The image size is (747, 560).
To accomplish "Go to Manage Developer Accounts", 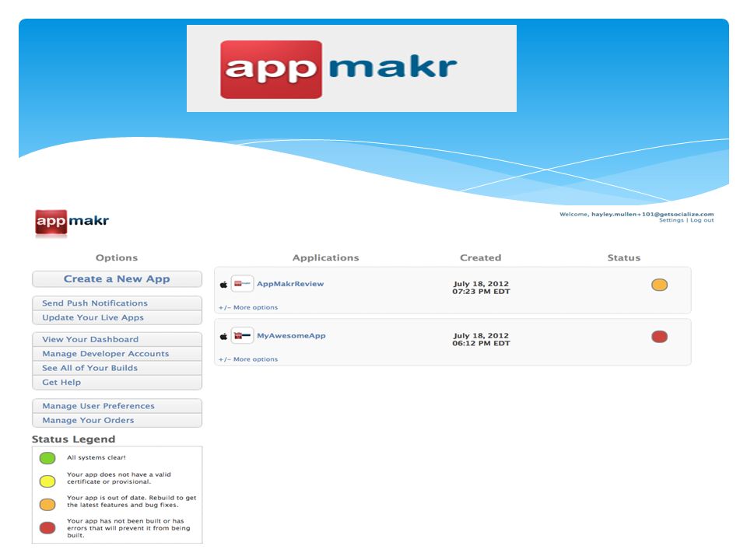I will tap(117, 354).
